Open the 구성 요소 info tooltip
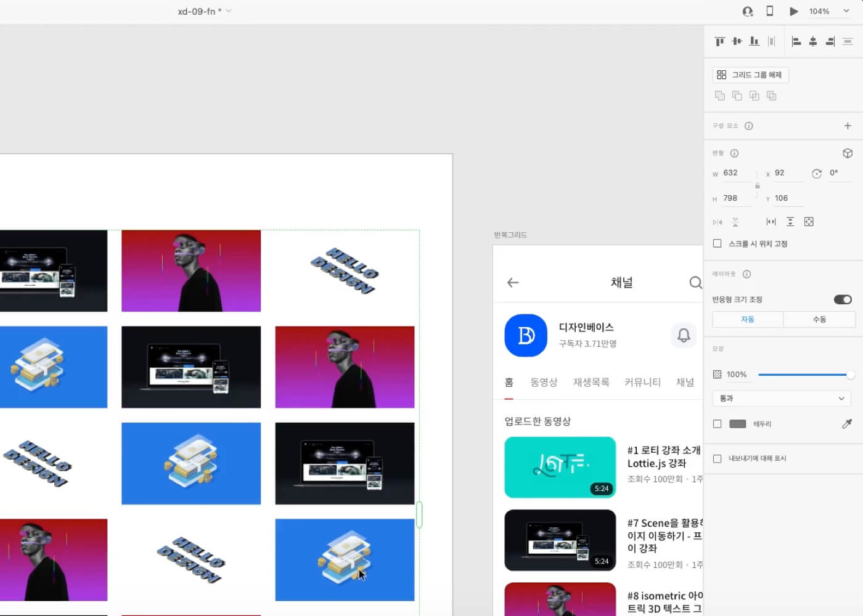This screenshot has height=616, width=863. pos(749,126)
